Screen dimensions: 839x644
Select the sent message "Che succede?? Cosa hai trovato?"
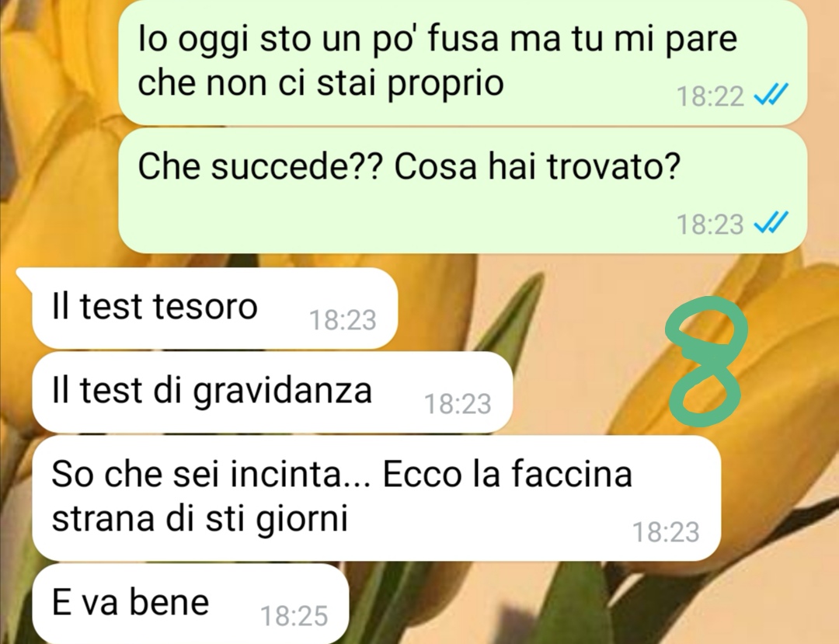click(x=462, y=190)
